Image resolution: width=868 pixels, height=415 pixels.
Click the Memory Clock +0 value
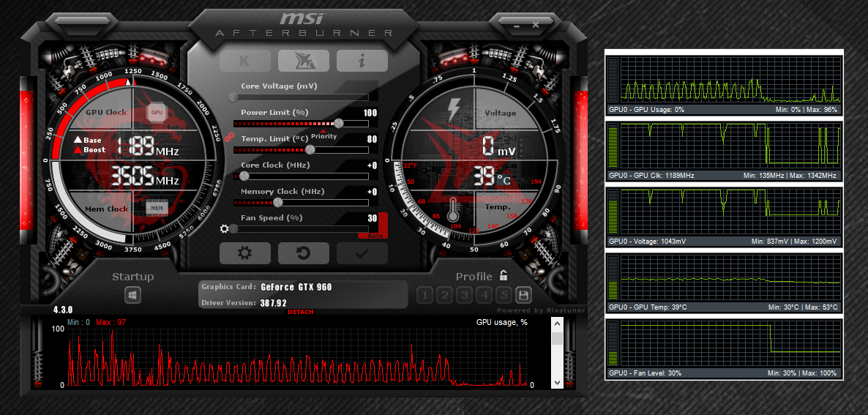[x=372, y=192]
